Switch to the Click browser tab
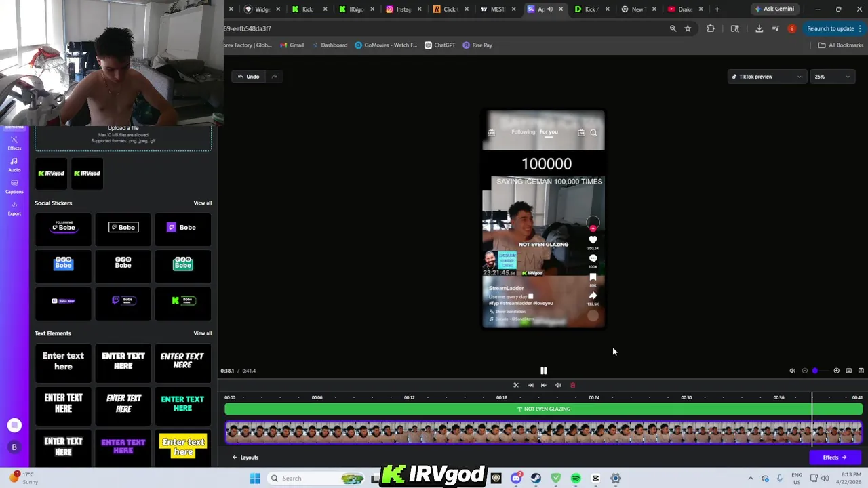This screenshot has height=488, width=868. tap(450, 9)
